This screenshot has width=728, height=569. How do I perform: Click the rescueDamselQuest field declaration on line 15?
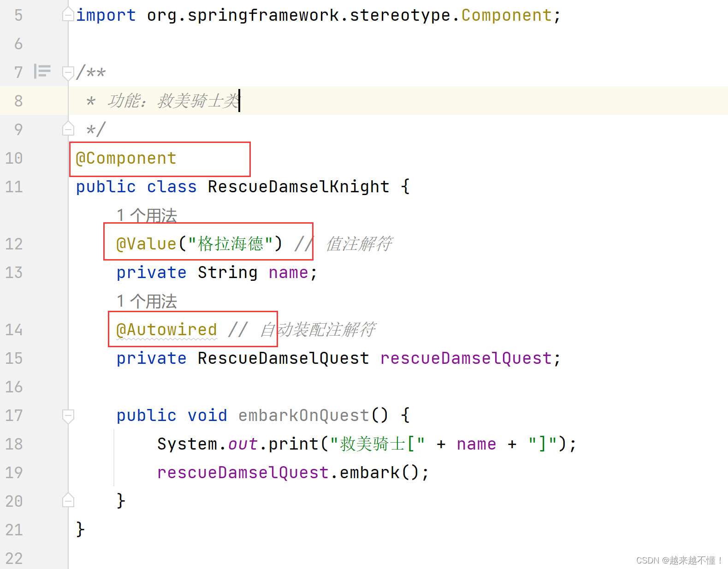click(x=466, y=358)
